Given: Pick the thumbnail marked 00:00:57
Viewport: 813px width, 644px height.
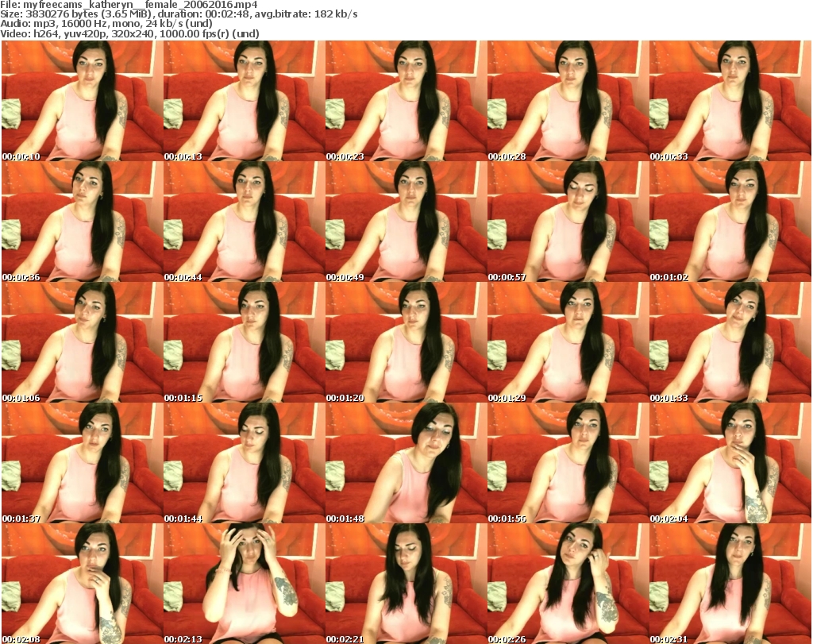Looking at the screenshot, I should 568,222.
